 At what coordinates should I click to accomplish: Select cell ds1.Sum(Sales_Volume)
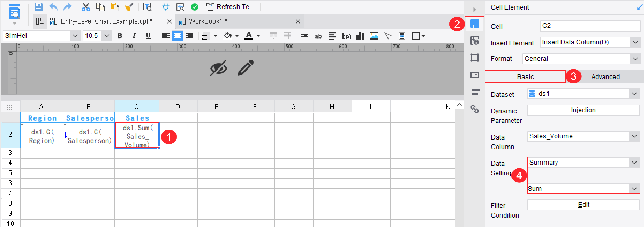(x=137, y=136)
